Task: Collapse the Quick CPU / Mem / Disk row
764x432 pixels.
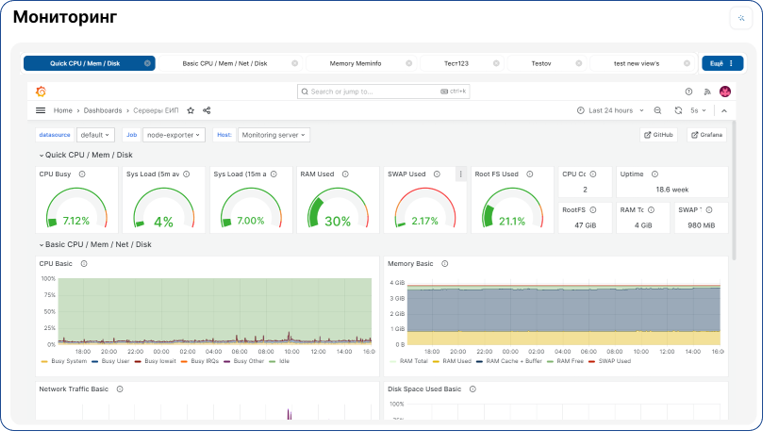Action: click(x=86, y=155)
